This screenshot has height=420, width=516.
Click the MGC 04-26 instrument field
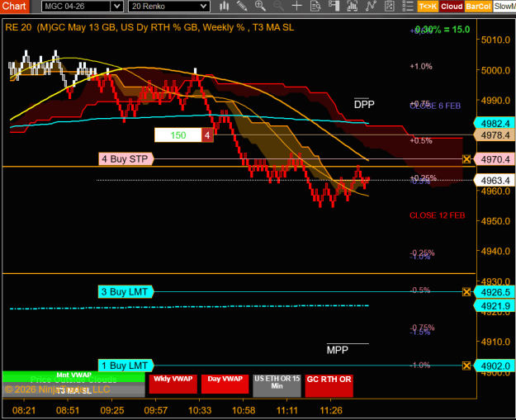[76, 7]
